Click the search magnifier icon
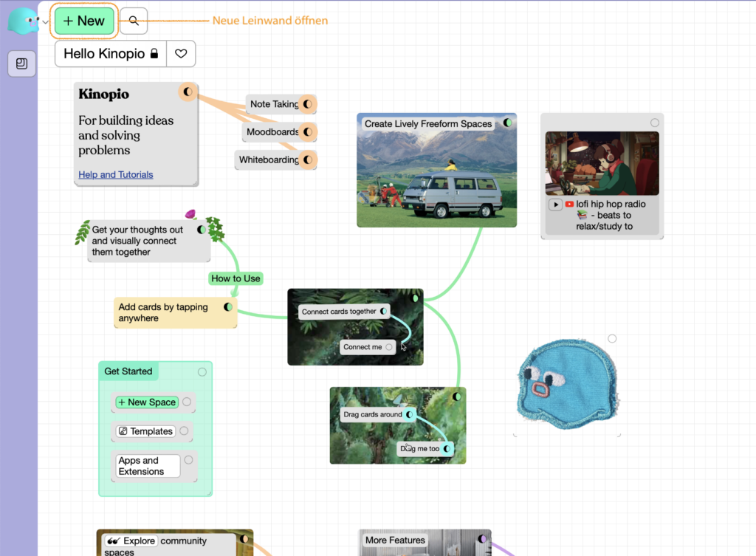 (x=134, y=21)
